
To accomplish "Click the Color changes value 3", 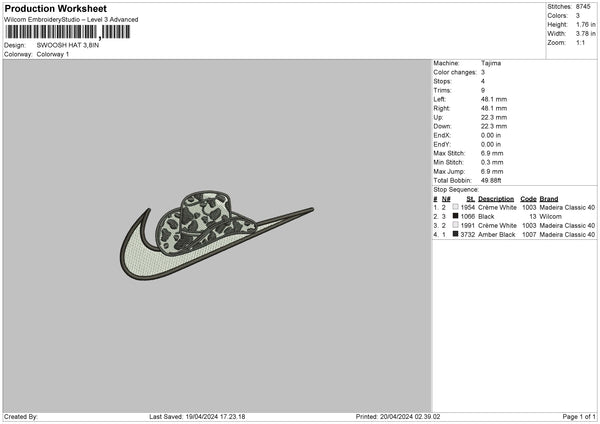I will (x=483, y=72).
